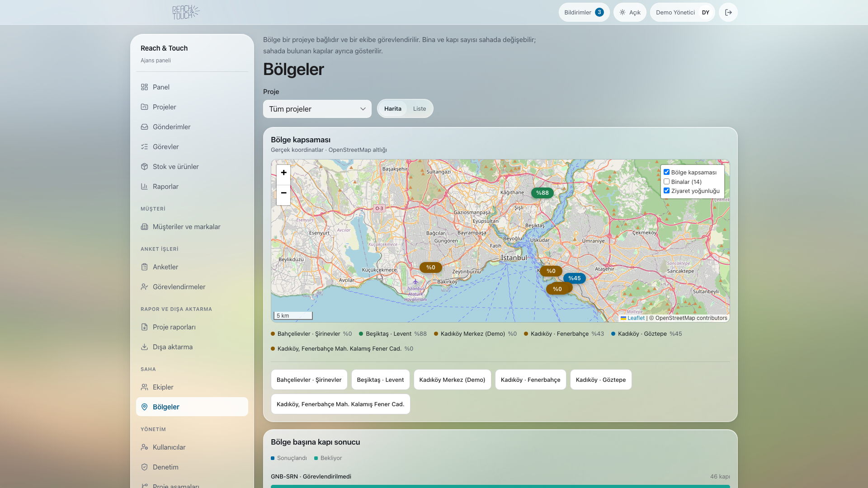Enable Binalar (14) map layer
Viewport: 868px width, 488px height.
666,182
